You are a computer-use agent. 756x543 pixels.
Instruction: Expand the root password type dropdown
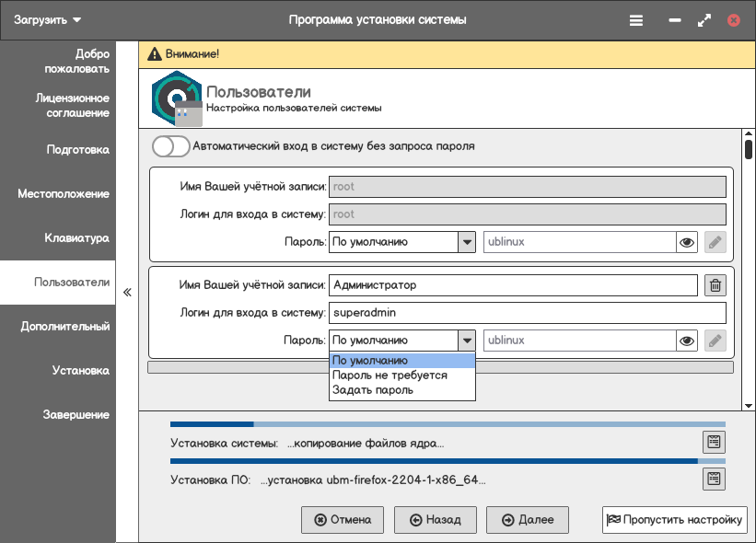pyautogui.click(x=467, y=242)
